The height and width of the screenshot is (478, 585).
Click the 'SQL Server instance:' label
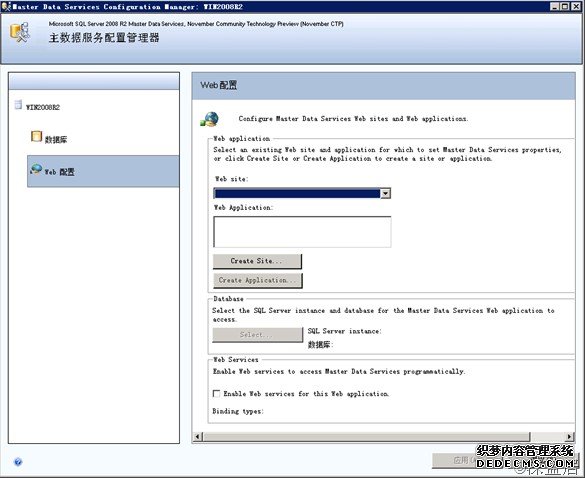click(344, 331)
